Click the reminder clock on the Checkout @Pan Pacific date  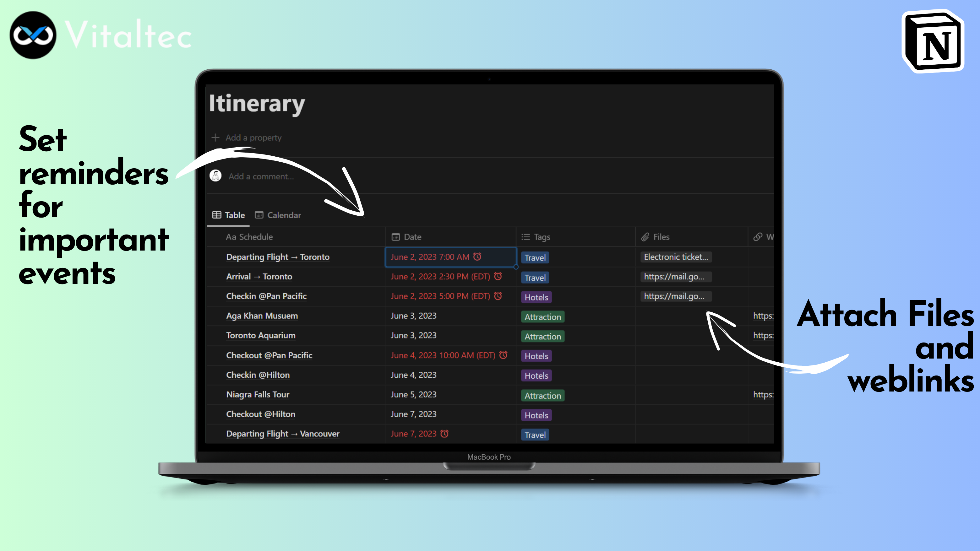pyautogui.click(x=503, y=355)
